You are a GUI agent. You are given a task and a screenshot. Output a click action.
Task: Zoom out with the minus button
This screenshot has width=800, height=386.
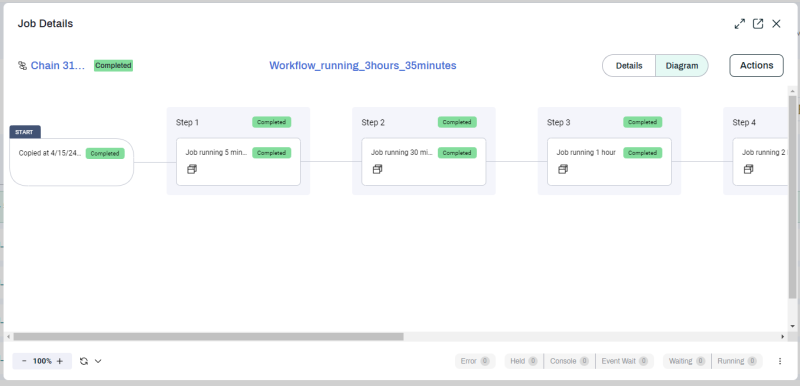(x=24, y=361)
